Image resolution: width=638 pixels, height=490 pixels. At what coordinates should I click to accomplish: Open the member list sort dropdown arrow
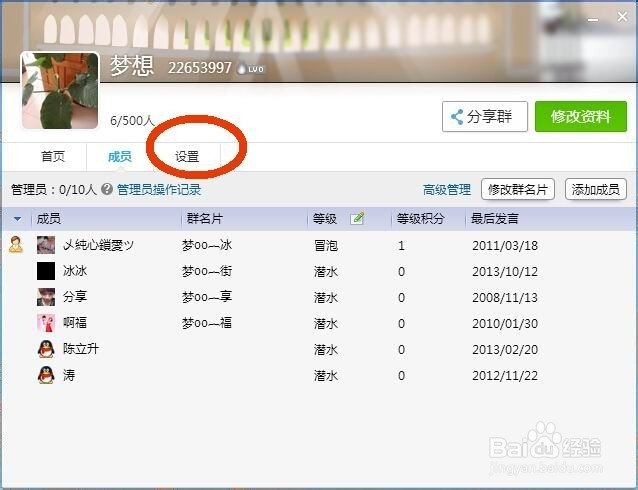[17, 219]
